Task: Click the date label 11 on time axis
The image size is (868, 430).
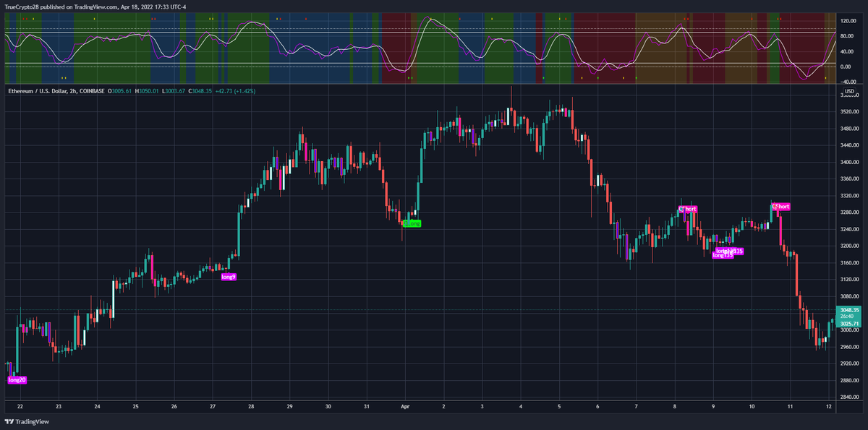Action: click(x=791, y=406)
